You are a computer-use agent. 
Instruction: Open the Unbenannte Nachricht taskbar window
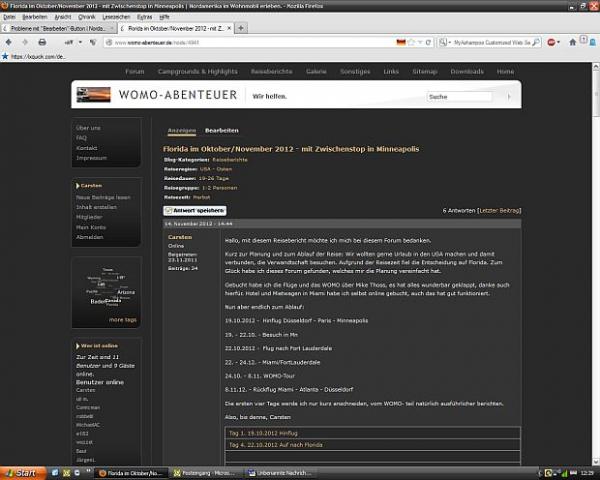point(279,473)
